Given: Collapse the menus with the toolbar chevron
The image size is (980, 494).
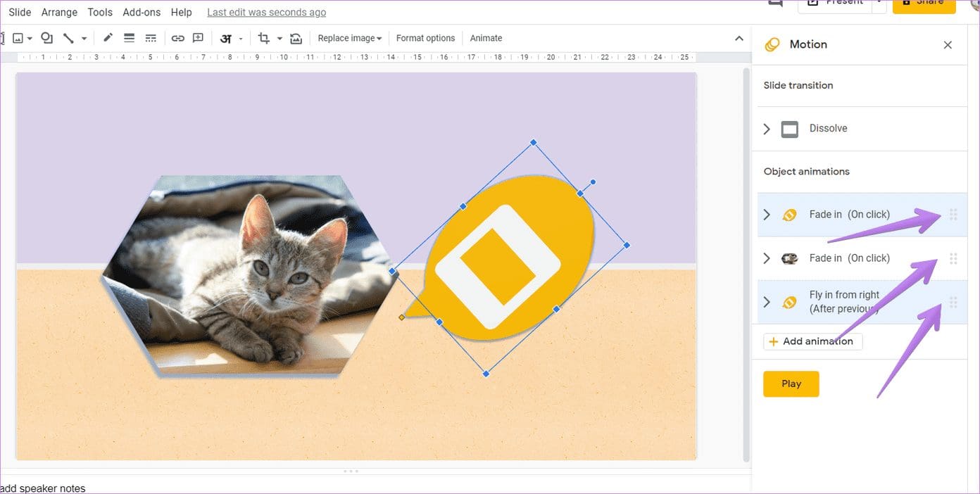Looking at the screenshot, I should click(x=739, y=38).
